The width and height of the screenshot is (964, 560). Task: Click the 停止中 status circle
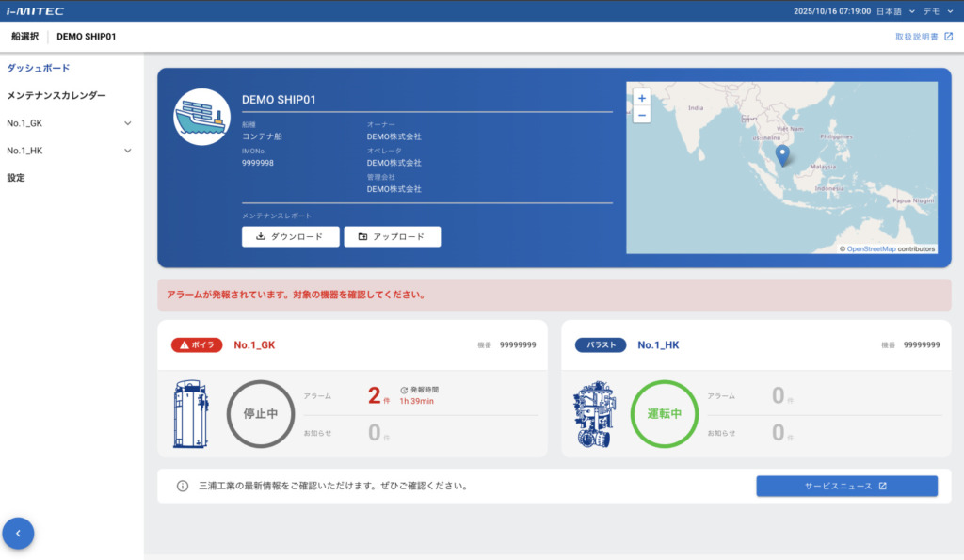point(261,414)
